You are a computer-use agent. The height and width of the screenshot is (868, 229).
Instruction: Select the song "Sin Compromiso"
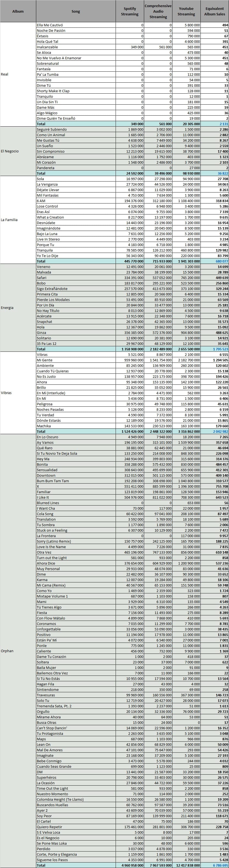[x=51, y=151]
